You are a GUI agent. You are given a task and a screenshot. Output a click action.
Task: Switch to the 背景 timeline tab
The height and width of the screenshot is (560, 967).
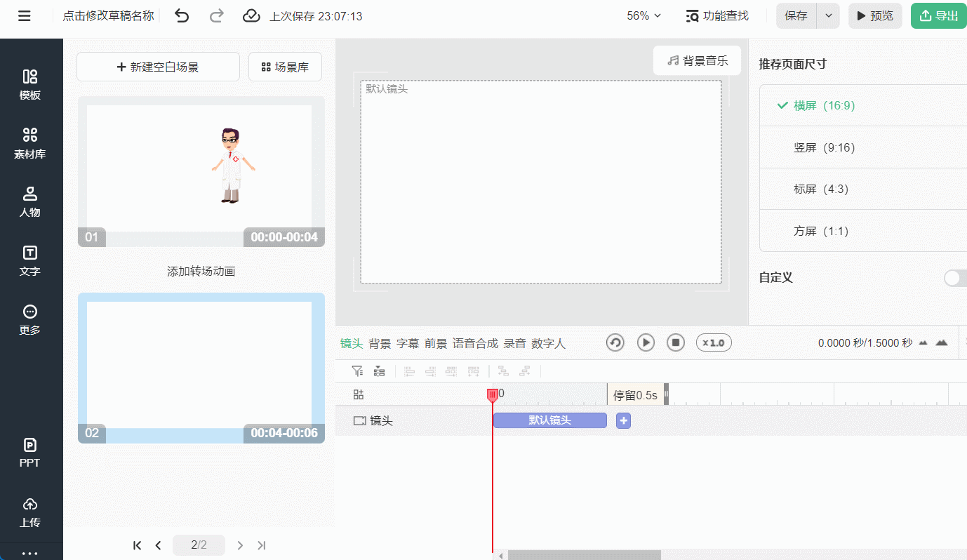point(380,343)
